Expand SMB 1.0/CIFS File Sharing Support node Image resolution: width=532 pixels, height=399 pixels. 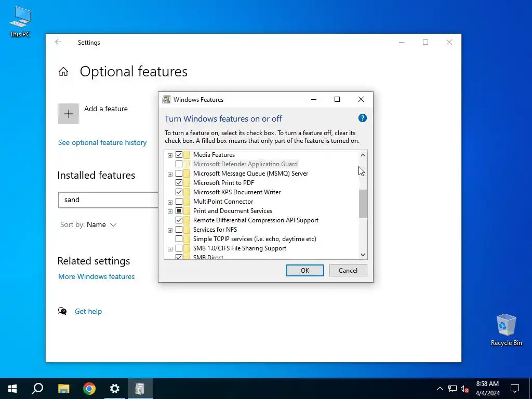(170, 249)
